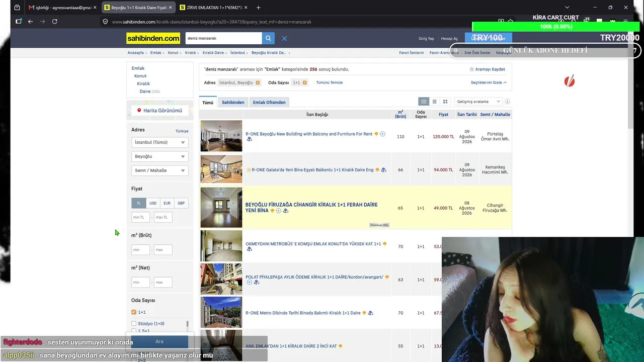Image resolution: width=644 pixels, height=362 pixels.
Task: Reload the page with the browser refresh icon
Action: [x=54, y=22]
